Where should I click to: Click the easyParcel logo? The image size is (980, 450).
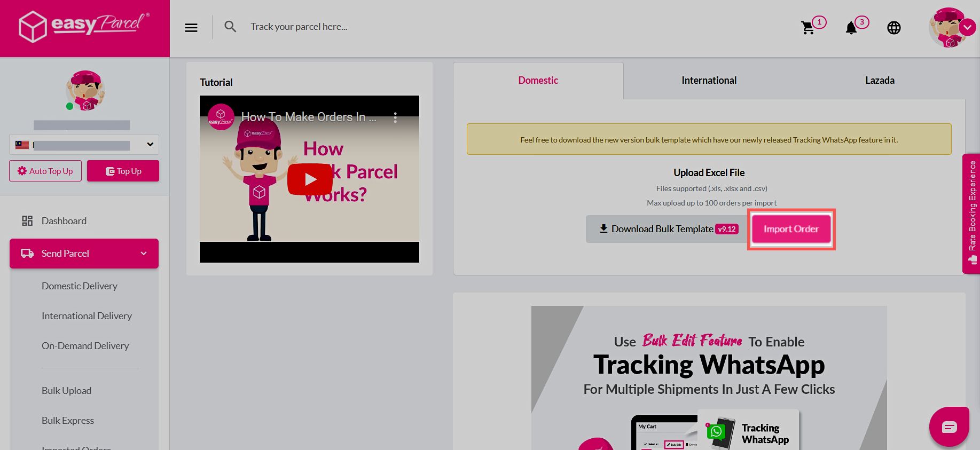[x=84, y=26]
